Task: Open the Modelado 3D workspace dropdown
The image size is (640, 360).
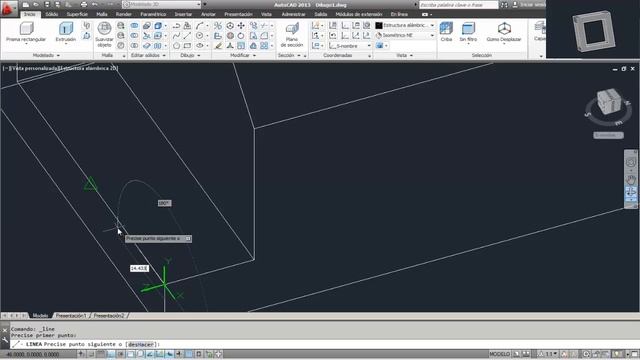Action: [x=162, y=4]
